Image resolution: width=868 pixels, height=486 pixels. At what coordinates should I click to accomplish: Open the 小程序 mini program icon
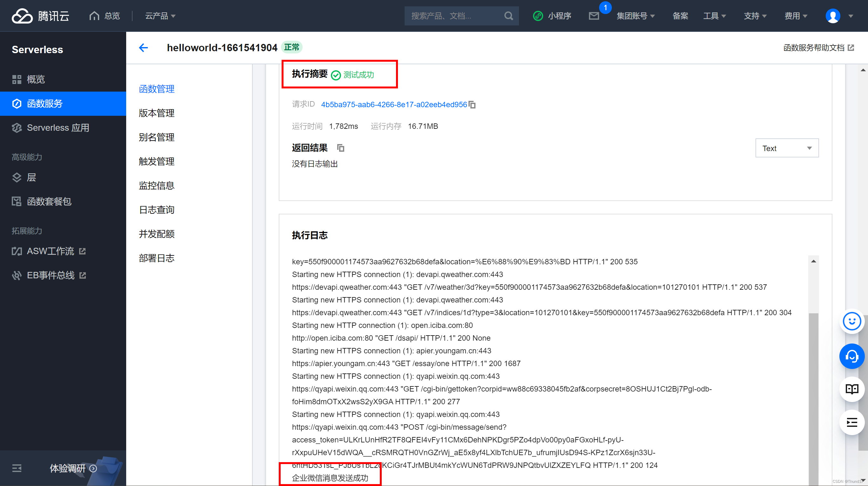point(538,16)
